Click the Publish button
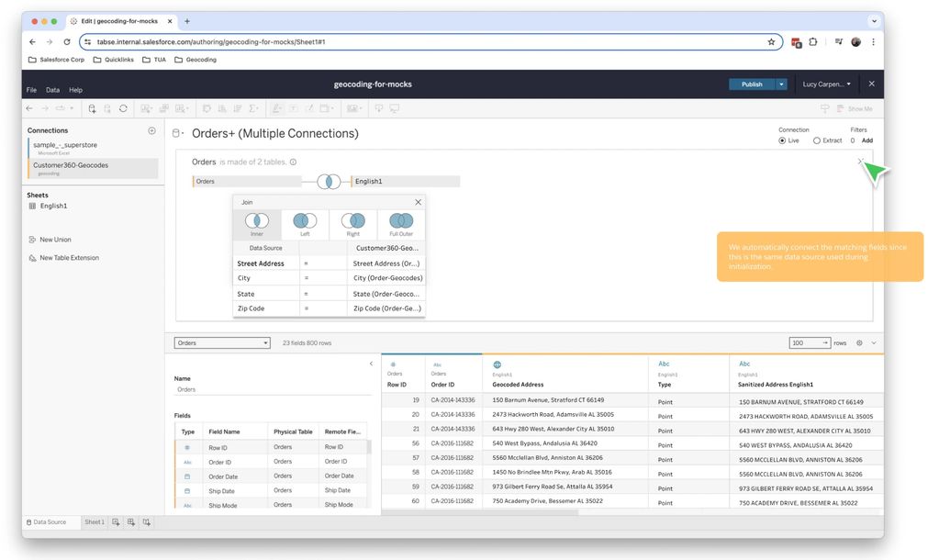 (752, 84)
